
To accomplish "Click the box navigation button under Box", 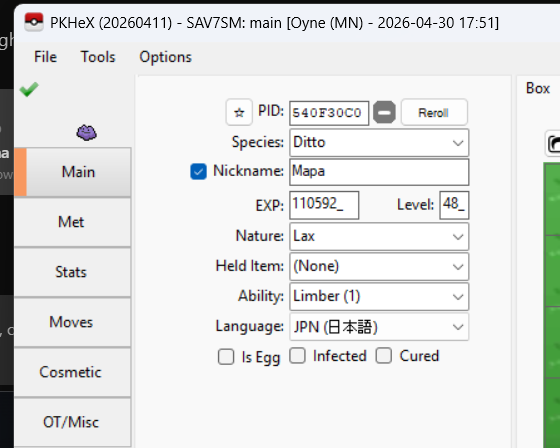I will pos(553,144).
